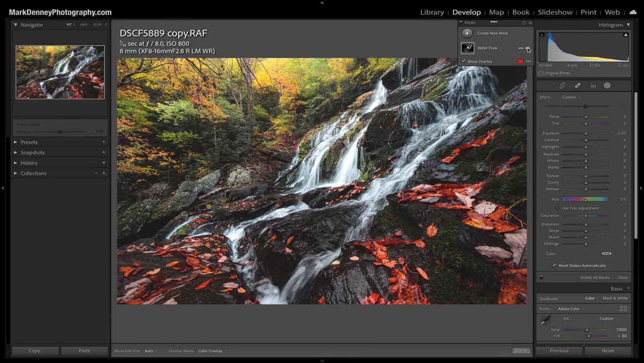The width and height of the screenshot is (644, 363).
Task: Collapse the Histogram panel
Action: pos(628,25)
